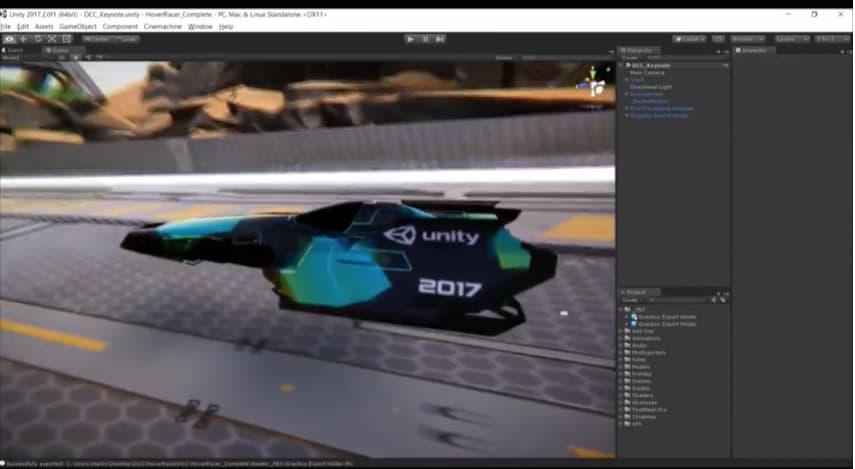Click search-by-type icon in Project panel
855x469 pixels.
(714, 300)
